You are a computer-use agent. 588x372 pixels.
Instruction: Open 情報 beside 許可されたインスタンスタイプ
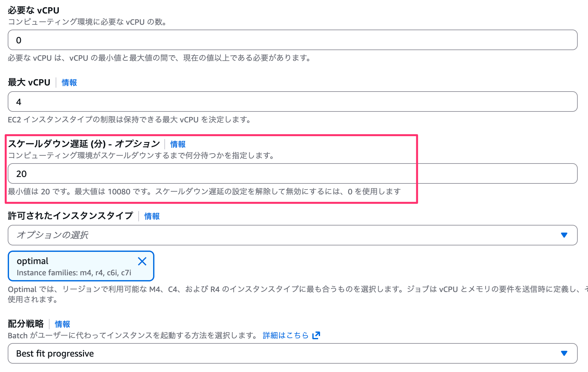pyautogui.click(x=152, y=216)
